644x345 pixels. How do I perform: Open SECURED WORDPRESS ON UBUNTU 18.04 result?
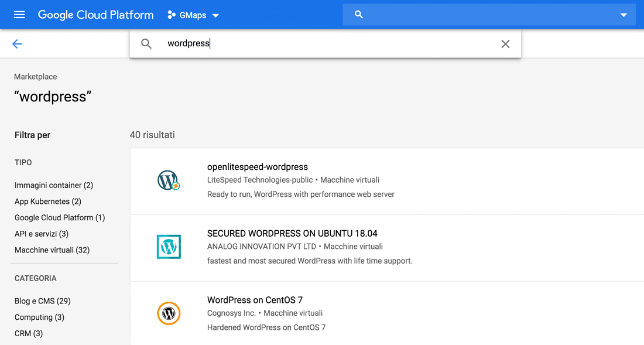292,233
